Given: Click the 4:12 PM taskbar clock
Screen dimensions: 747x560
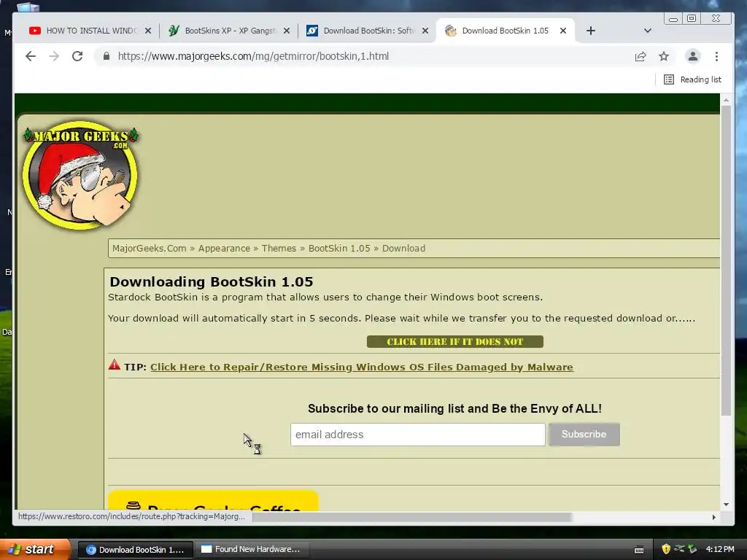Looking at the screenshot, I should [720, 549].
